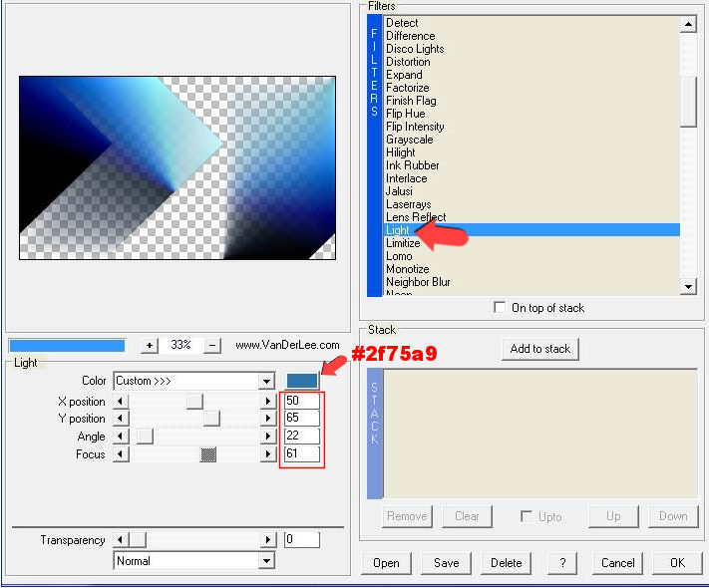Click the zoom in plus button
Screen dimensions: 709x588
(x=150, y=345)
